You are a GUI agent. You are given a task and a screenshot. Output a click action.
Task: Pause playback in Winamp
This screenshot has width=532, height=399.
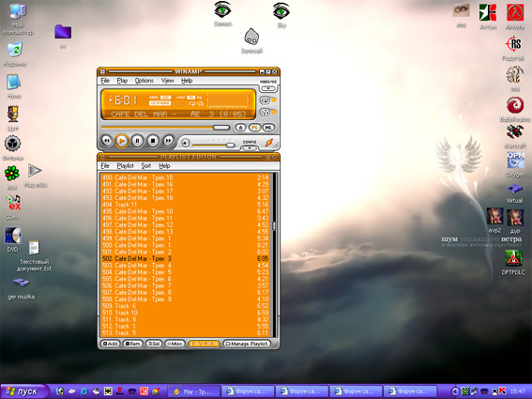tap(137, 141)
